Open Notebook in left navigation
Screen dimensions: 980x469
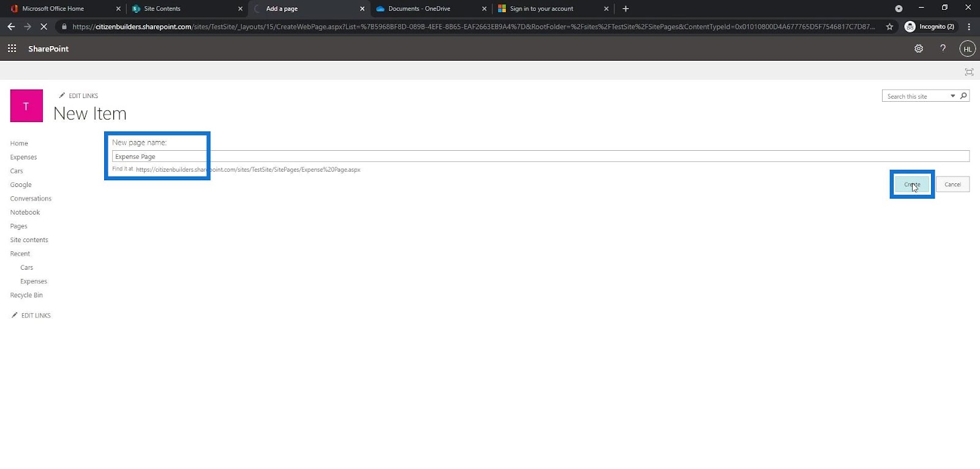(25, 212)
